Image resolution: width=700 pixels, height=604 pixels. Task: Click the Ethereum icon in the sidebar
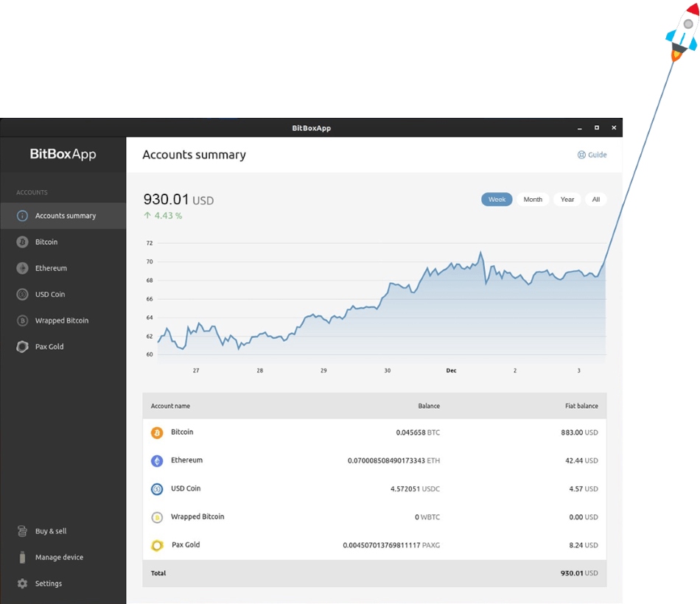pos(22,268)
